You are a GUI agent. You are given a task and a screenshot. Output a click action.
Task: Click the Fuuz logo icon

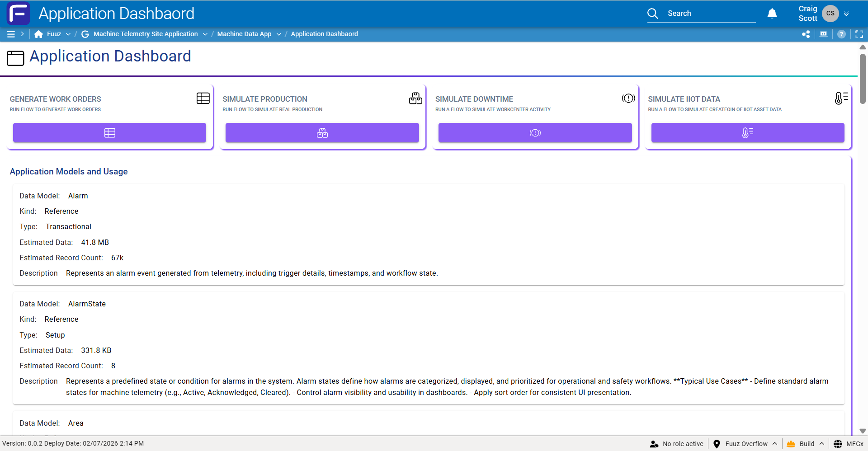19,13
